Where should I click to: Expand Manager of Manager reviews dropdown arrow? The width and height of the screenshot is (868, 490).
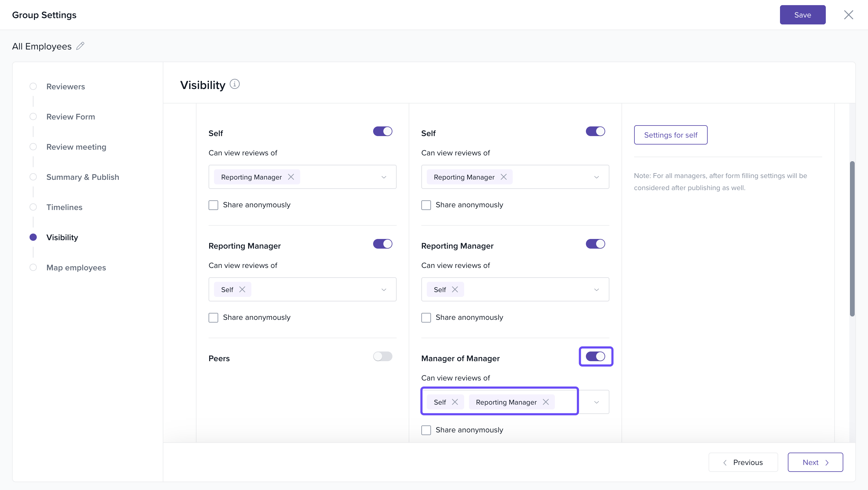tap(596, 402)
